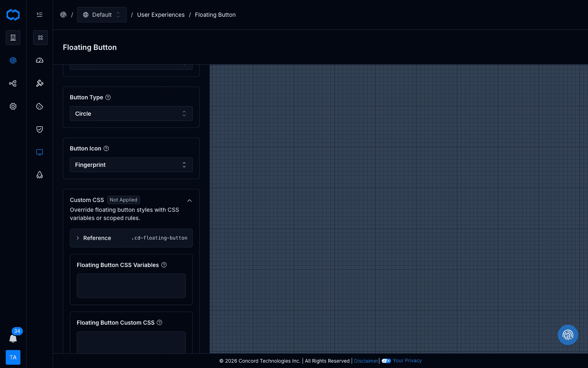This screenshot has height=368, width=588.
Task: Select the shield security icon
Action: 40,129
